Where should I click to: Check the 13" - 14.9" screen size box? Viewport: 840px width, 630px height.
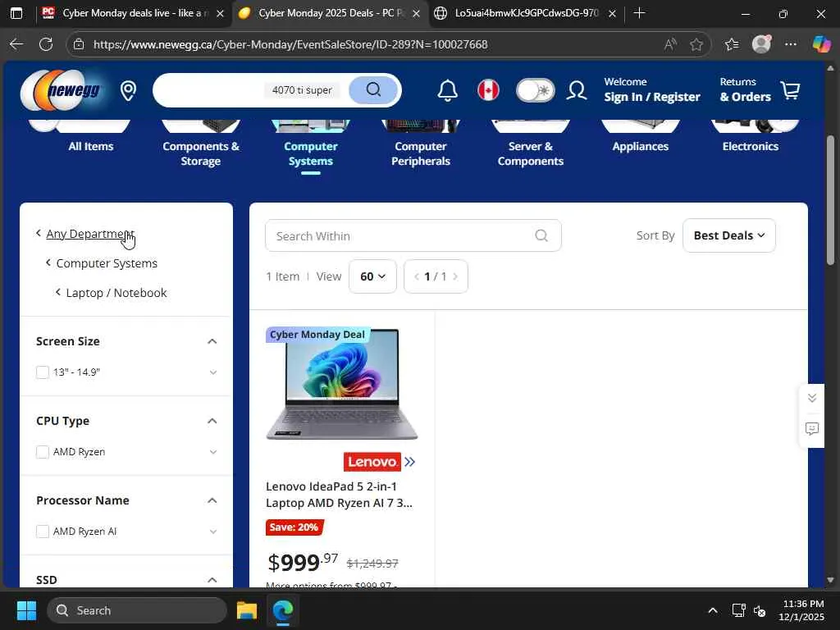tap(43, 372)
